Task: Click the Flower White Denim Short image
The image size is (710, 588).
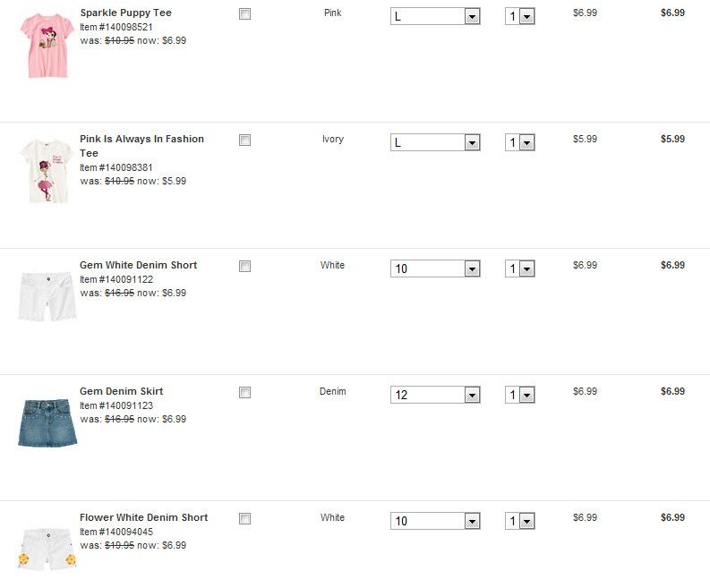Action: coord(47,548)
